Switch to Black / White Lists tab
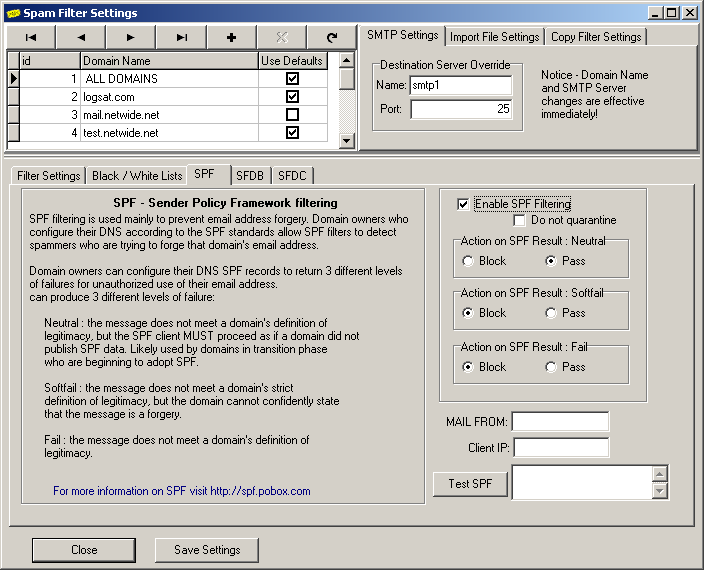 pos(137,176)
